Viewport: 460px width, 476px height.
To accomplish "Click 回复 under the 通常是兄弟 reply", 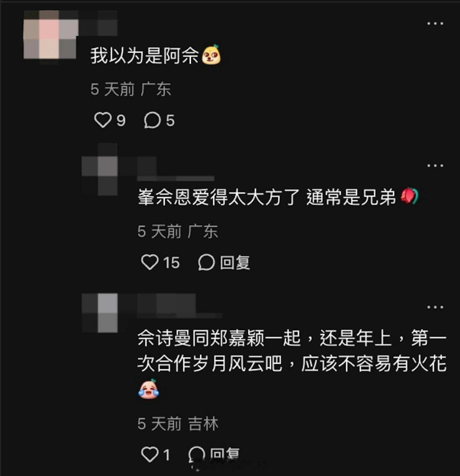I will [235, 262].
